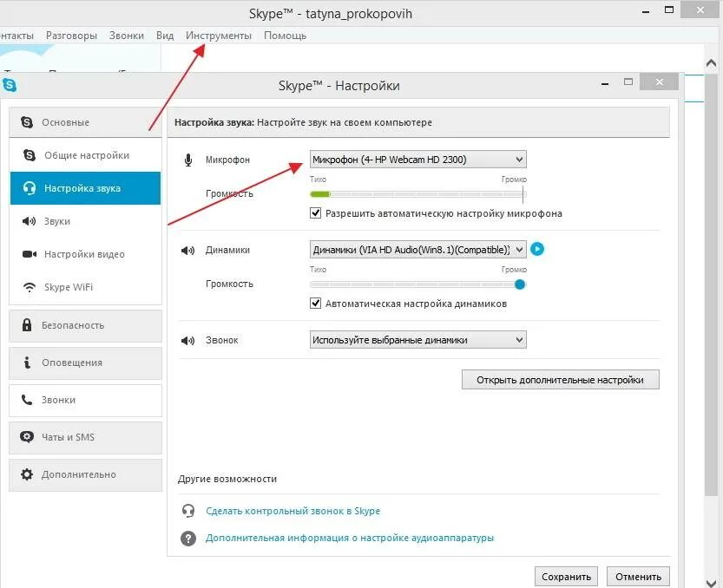Open the Разговоры menu in Skype main window

point(71,36)
